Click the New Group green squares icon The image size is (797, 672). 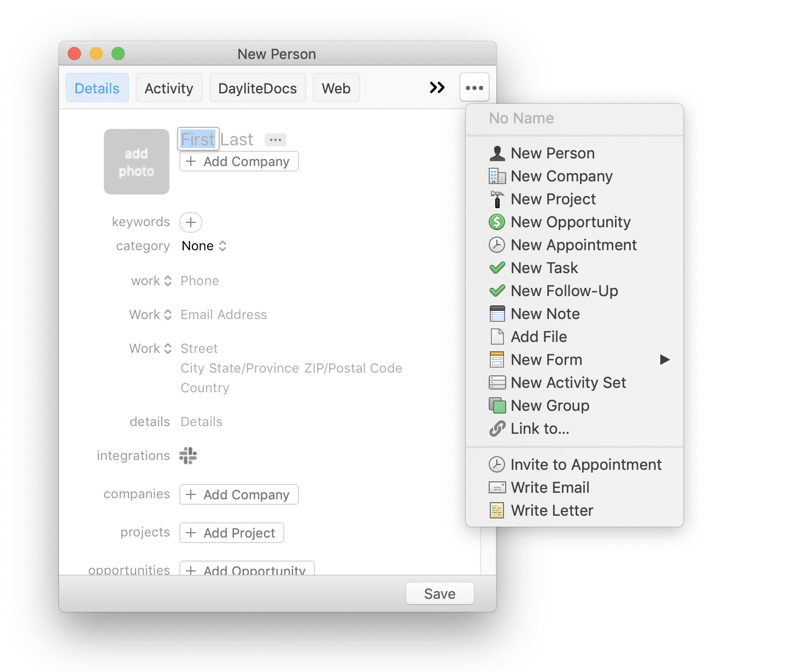click(497, 405)
